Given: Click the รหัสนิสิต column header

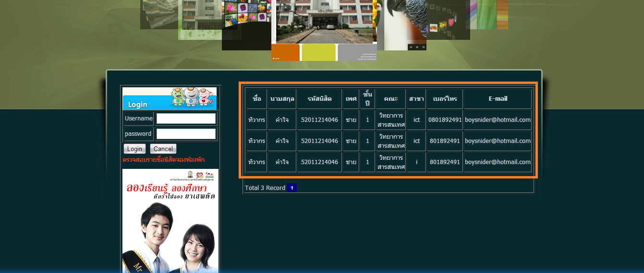Looking at the screenshot, I should [x=319, y=99].
